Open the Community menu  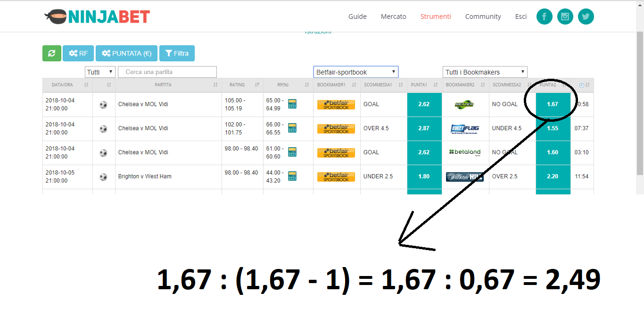pyautogui.click(x=483, y=17)
